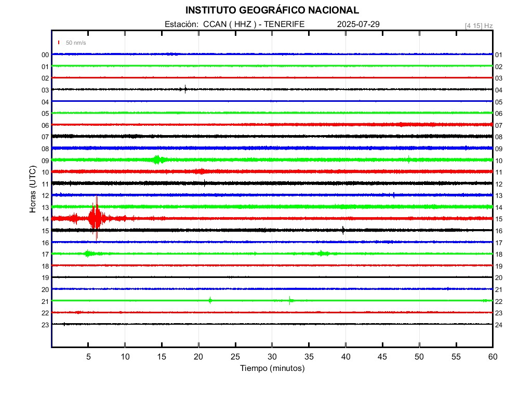
Task: Click the 60 minute tick label
Action: pyautogui.click(x=493, y=356)
